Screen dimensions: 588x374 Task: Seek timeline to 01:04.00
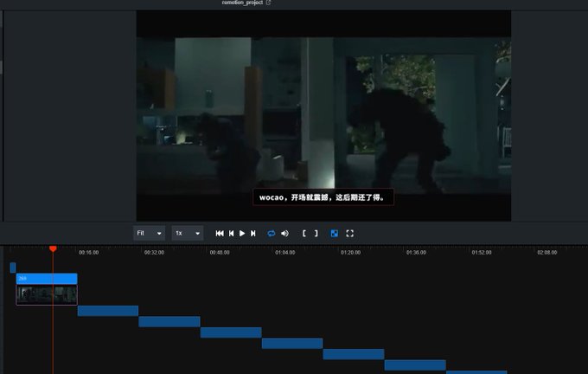284,252
